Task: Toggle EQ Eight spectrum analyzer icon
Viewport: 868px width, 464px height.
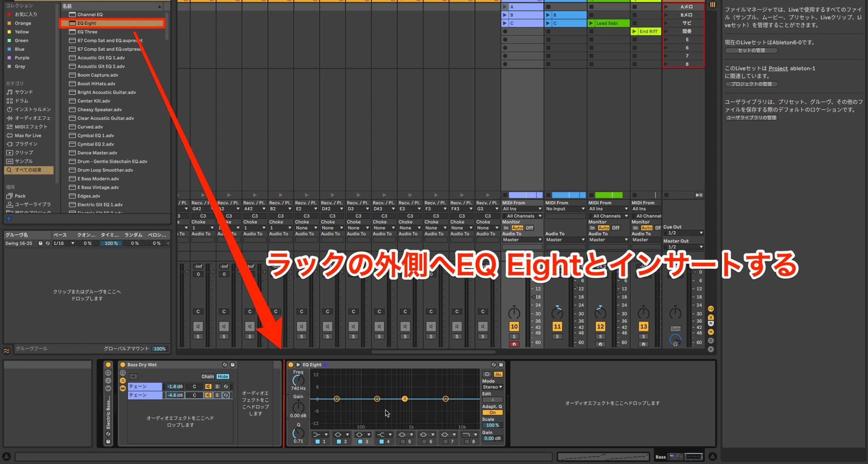Action: (498, 374)
